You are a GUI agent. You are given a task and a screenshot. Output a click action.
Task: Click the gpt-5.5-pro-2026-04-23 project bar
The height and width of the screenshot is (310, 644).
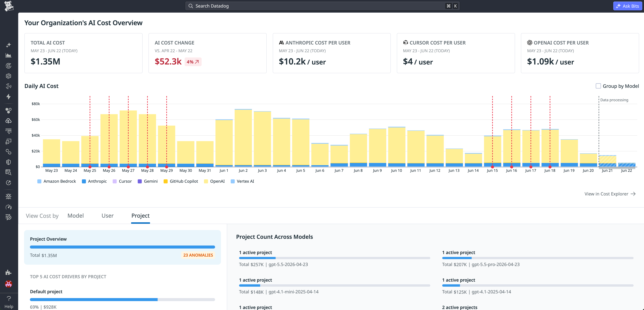[x=538, y=258]
